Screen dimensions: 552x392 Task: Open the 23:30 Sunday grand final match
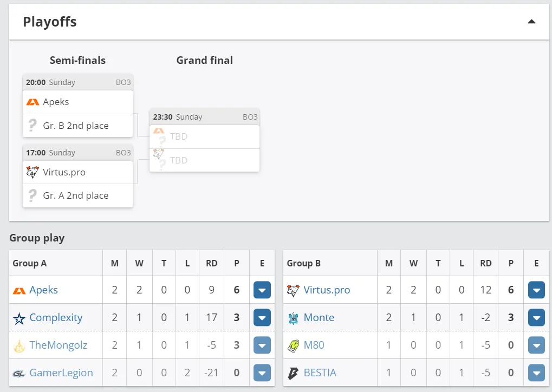point(205,140)
